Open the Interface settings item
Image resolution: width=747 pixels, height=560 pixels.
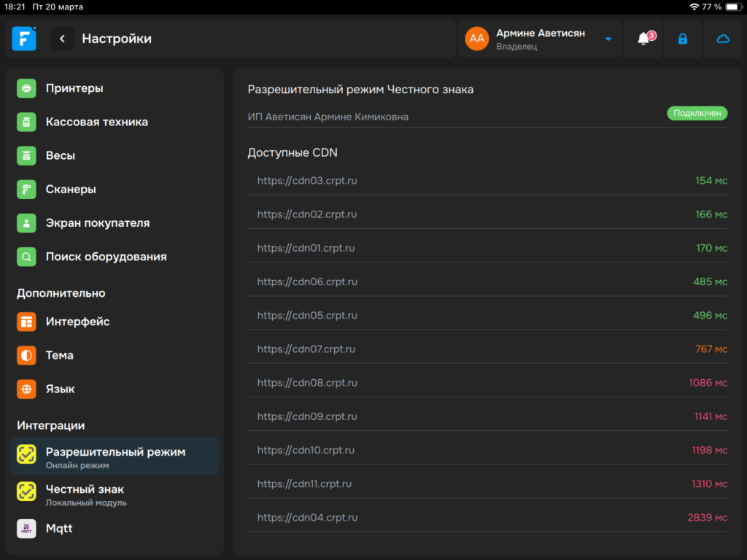click(77, 322)
